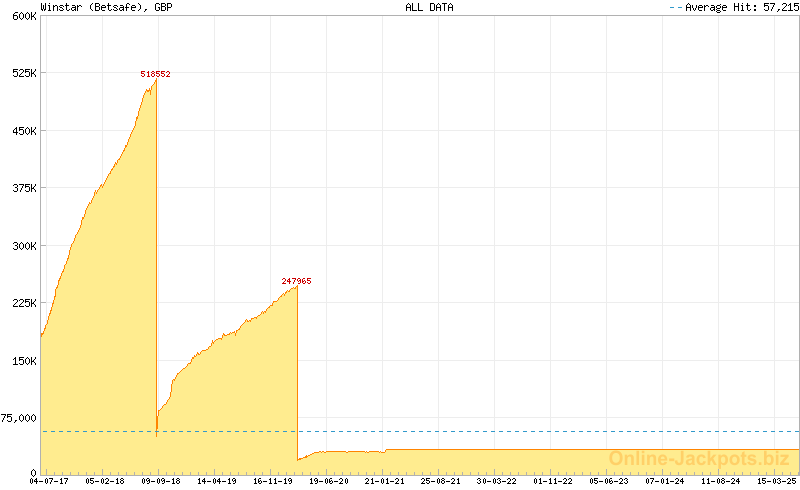Click the 247965 peak value label
The image size is (800, 490).
(296, 281)
